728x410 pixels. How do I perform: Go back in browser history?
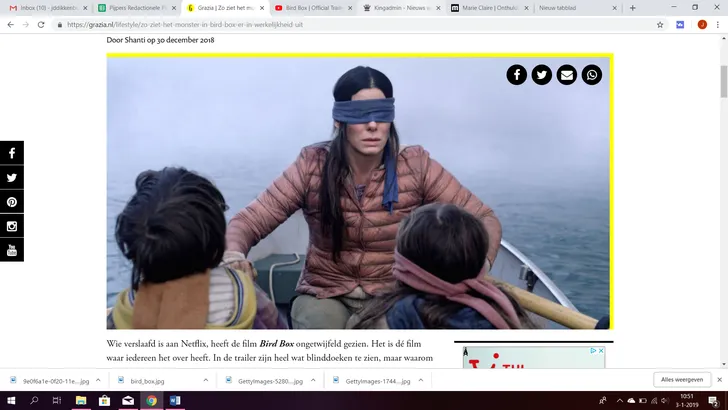pos(10,25)
